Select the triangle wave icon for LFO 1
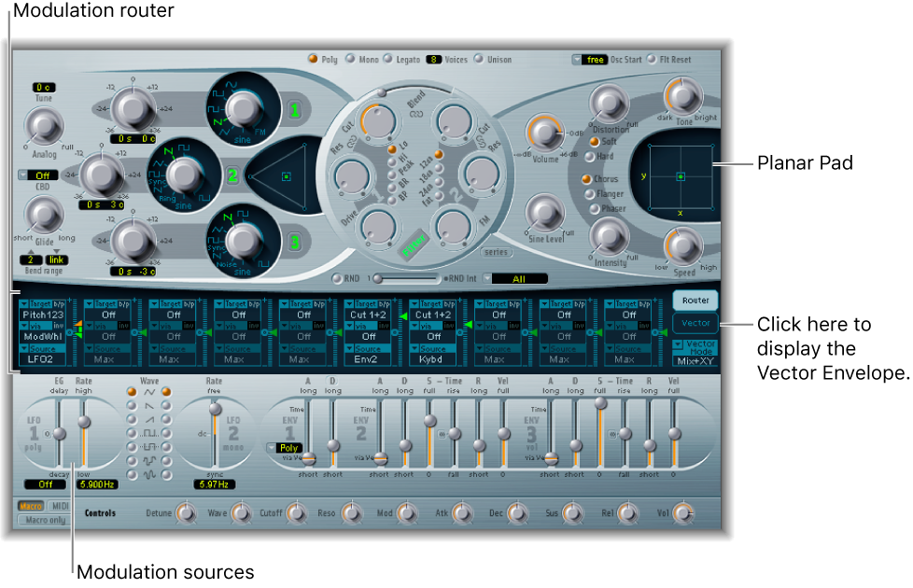The image size is (913, 588). [132, 394]
